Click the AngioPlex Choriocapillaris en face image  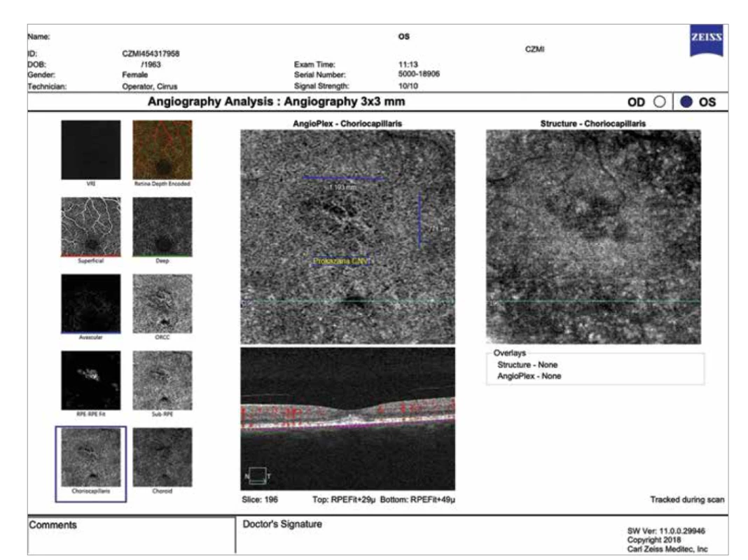[x=347, y=237]
